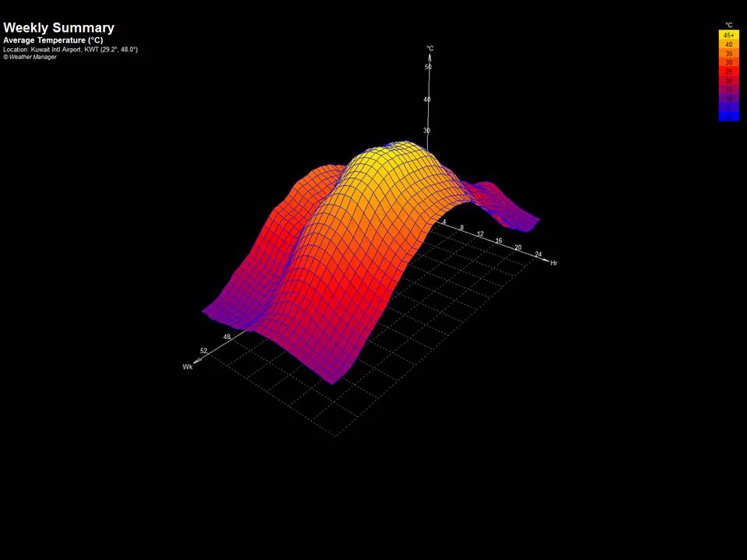Image resolution: width=747 pixels, height=560 pixels.
Task: Click the '°C' heading above the legend
Action: pyautogui.click(x=728, y=25)
